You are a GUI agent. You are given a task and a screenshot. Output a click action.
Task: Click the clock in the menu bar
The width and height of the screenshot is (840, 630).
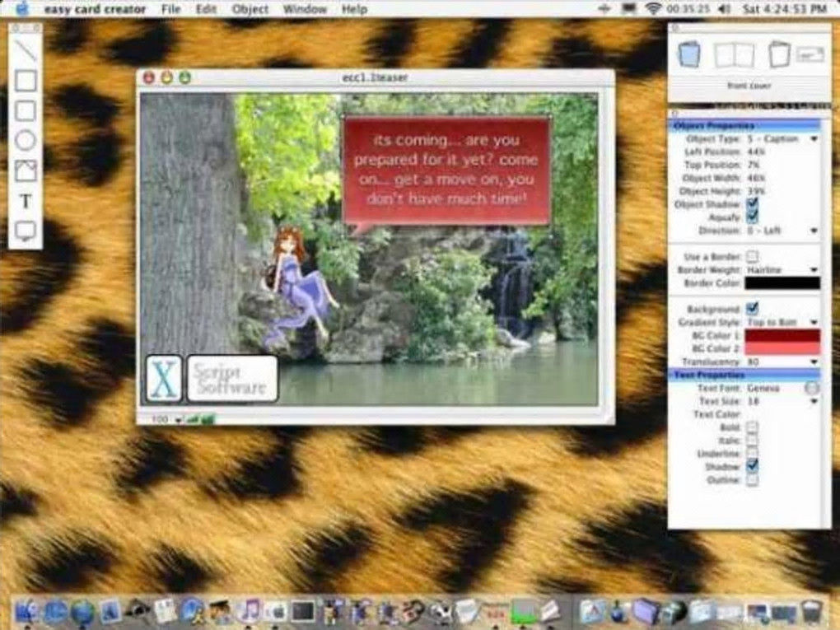pyautogui.click(x=784, y=8)
